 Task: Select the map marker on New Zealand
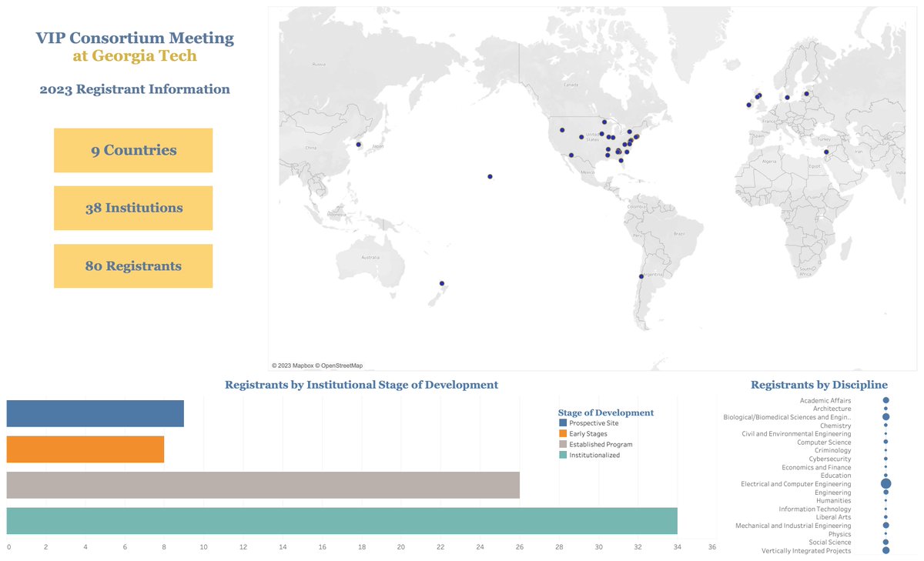[442, 283]
